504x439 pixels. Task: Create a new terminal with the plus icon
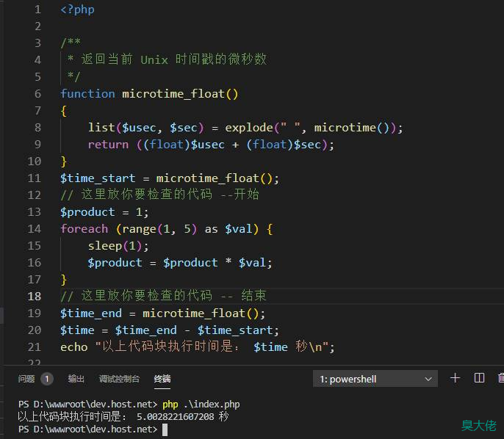[x=455, y=378]
